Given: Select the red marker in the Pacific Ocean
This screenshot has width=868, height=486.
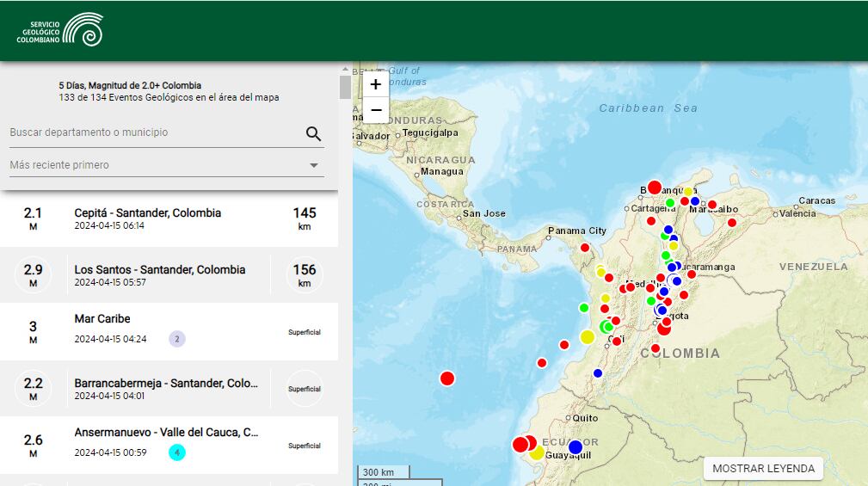Looking at the screenshot, I should (447, 378).
